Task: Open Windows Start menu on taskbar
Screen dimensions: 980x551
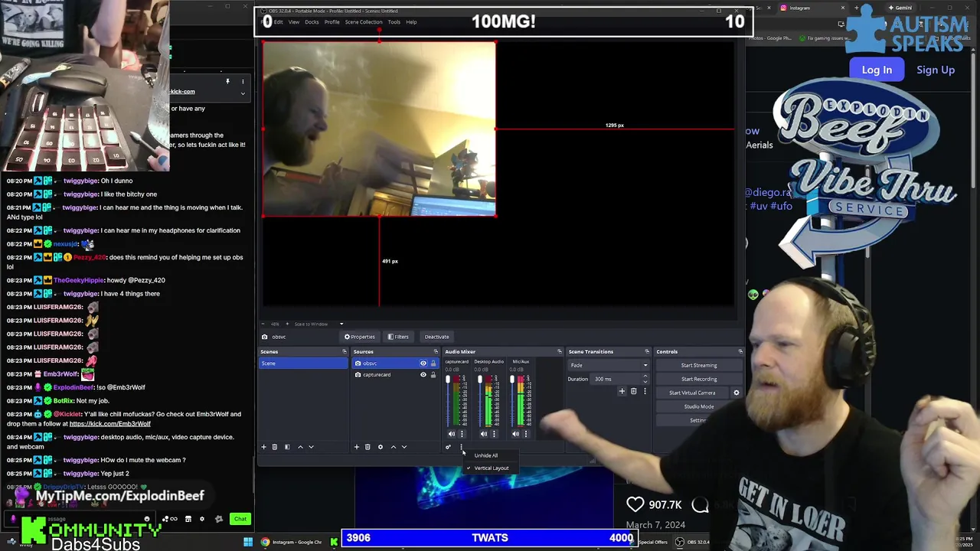Action: point(248,542)
